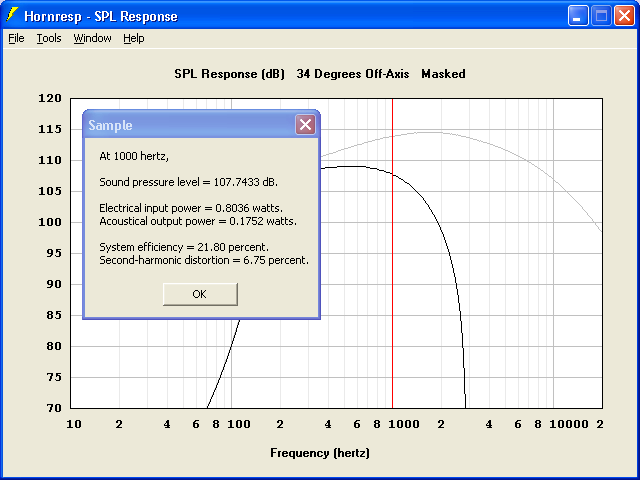Click 'System efficiency = 21.80 percent.'
Image resolution: width=640 pixels, height=480 pixels.
pyautogui.click(x=184, y=247)
